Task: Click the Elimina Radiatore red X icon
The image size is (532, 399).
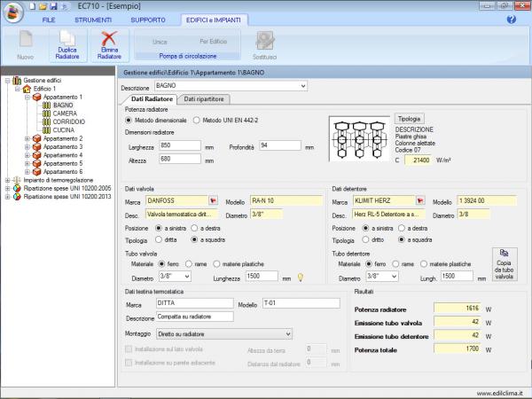Action: coord(109,39)
